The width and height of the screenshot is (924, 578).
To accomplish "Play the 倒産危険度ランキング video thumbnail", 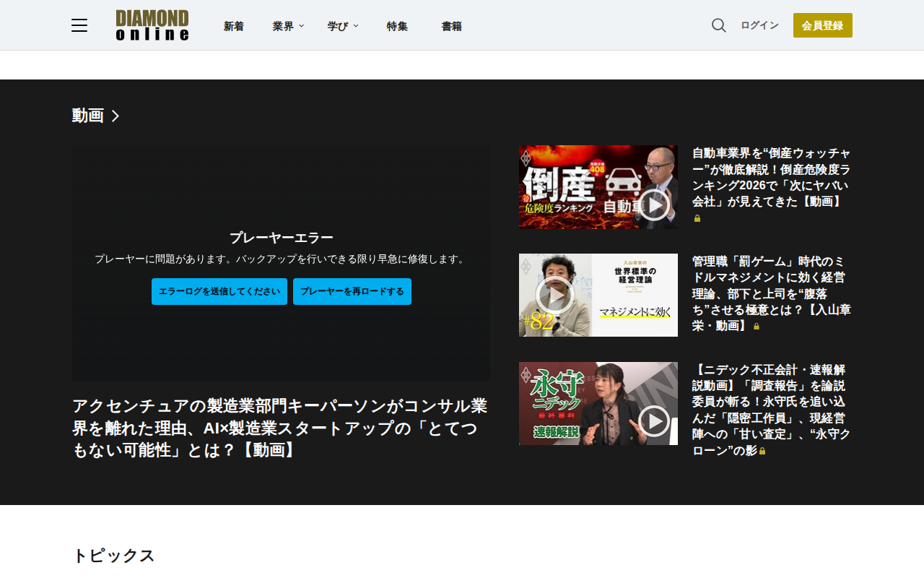I will [x=598, y=187].
